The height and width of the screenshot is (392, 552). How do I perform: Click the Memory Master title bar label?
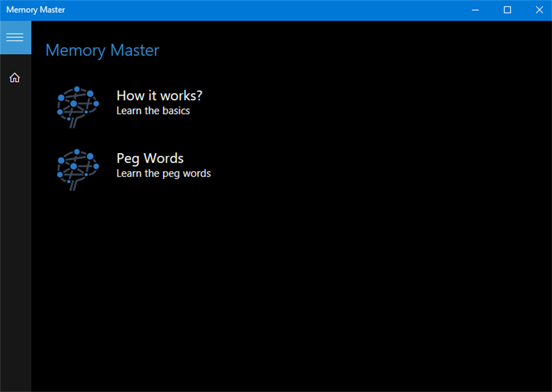pos(35,9)
